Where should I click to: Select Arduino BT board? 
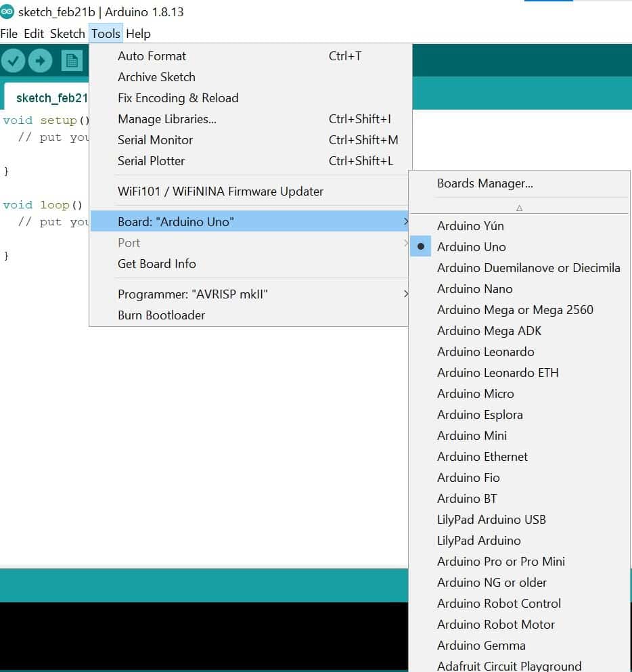point(519,499)
